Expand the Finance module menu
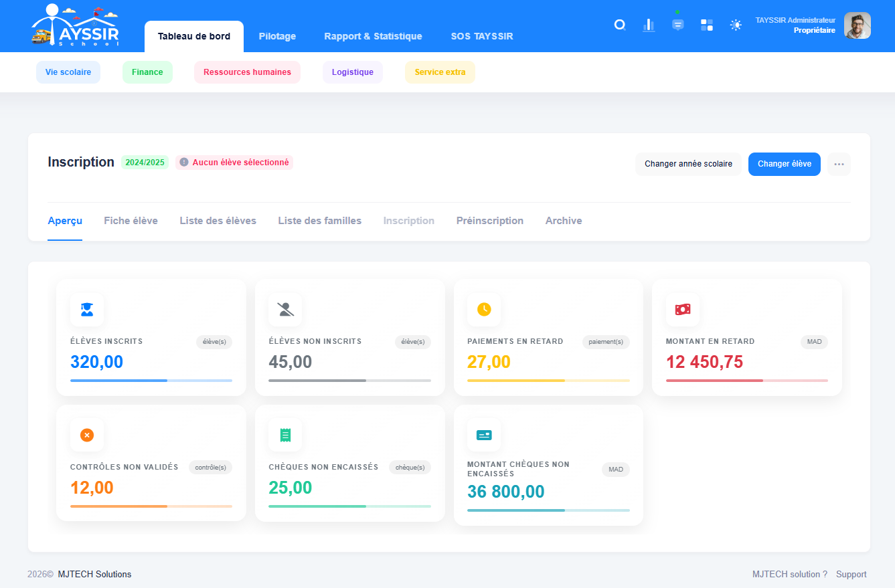The height and width of the screenshot is (588, 895). (147, 72)
